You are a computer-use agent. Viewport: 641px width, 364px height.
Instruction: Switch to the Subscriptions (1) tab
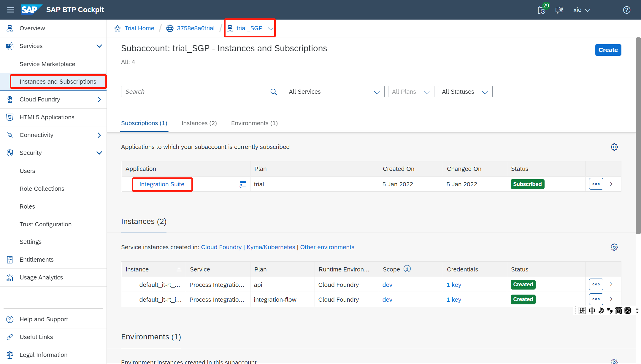(144, 123)
